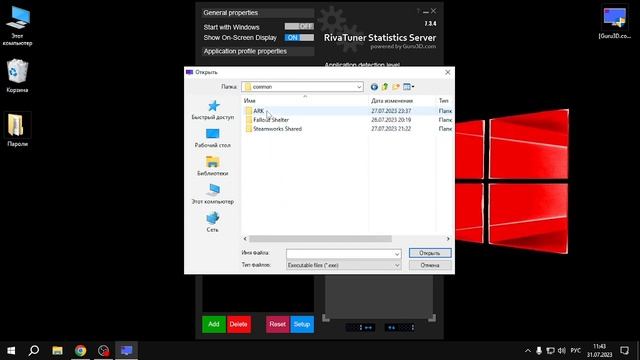Click the network tray icon
The height and width of the screenshot is (360, 640).
point(550,351)
